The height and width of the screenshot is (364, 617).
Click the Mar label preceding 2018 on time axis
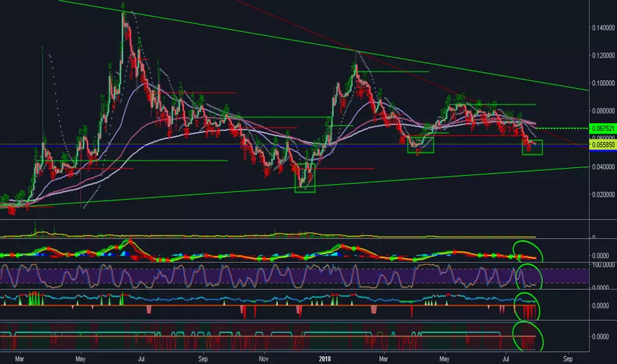(x=19, y=359)
